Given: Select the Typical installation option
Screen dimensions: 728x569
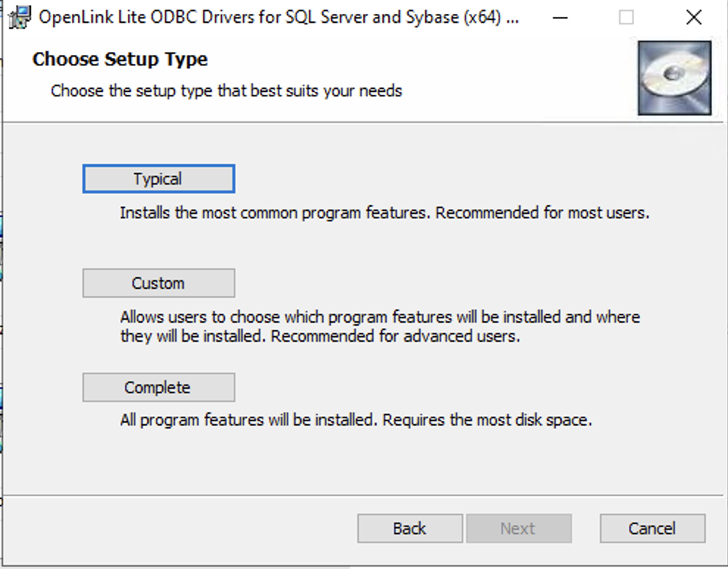Looking at the screenshot, I should click(x=158, y=178).
